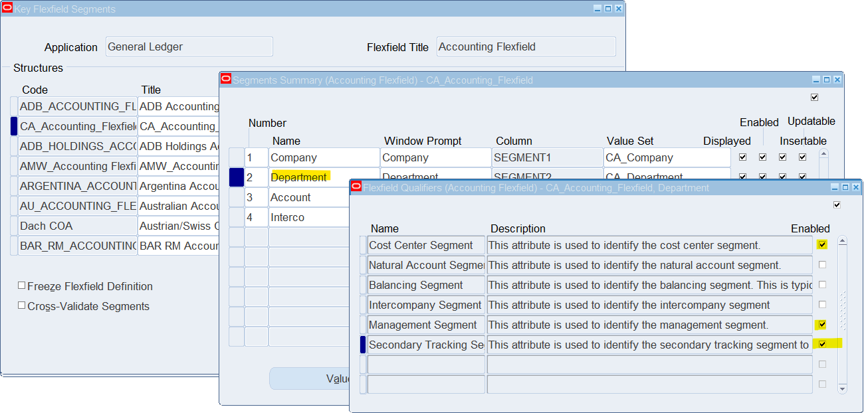This screenshot has height=413, width=868.
Task: Disable the Management Segment qualifier checkbox
Action: [823, 325]
